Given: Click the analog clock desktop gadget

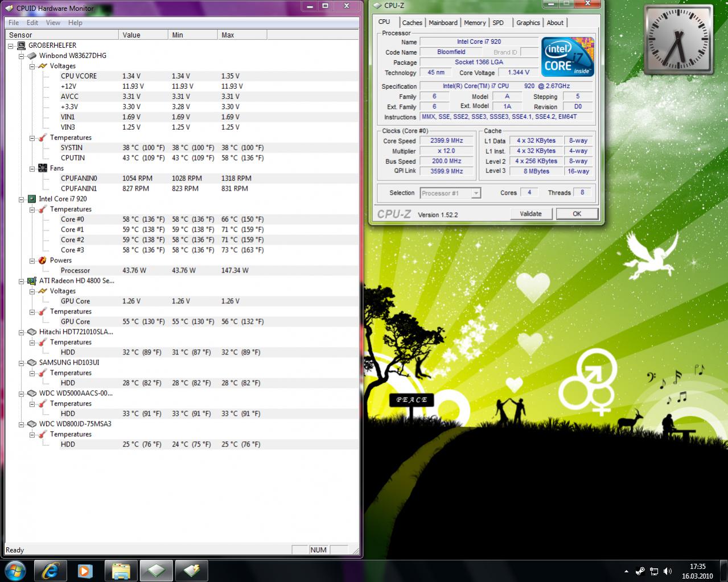Looking at the screenshot, I should (x=678, y=40).
